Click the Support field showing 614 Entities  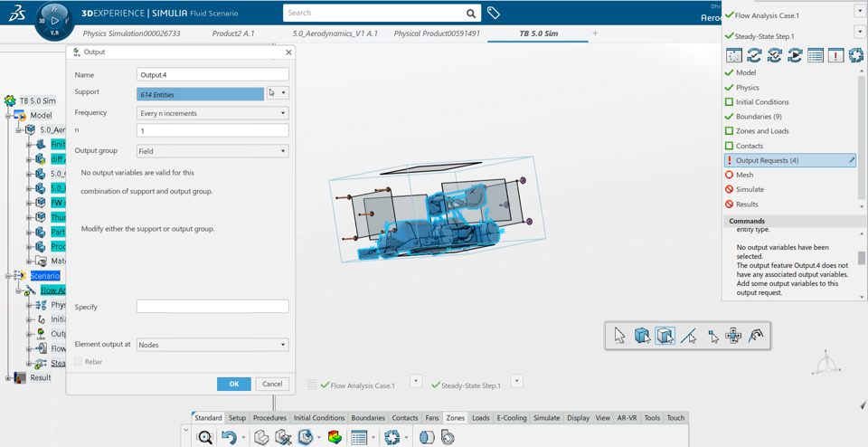click(200, 94)
